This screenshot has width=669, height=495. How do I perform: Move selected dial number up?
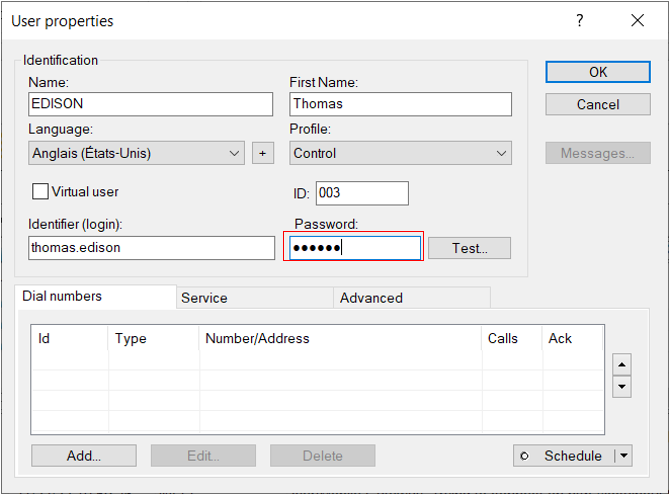click(x=621, y=365)
